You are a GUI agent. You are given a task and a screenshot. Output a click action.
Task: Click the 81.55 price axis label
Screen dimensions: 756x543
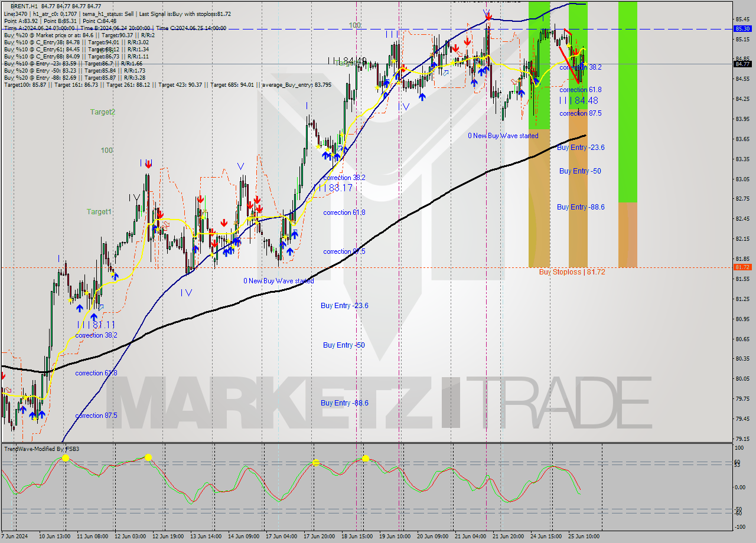[x=743, y=279]
